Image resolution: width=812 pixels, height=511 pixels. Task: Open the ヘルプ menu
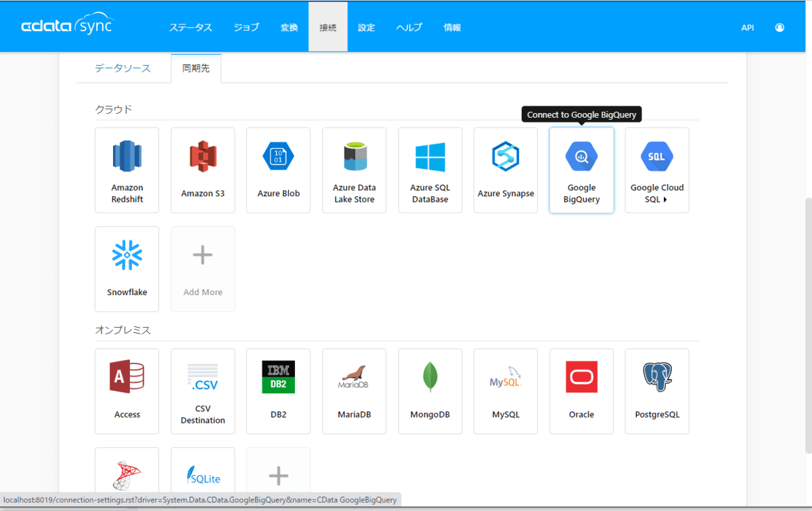[409, 28]
